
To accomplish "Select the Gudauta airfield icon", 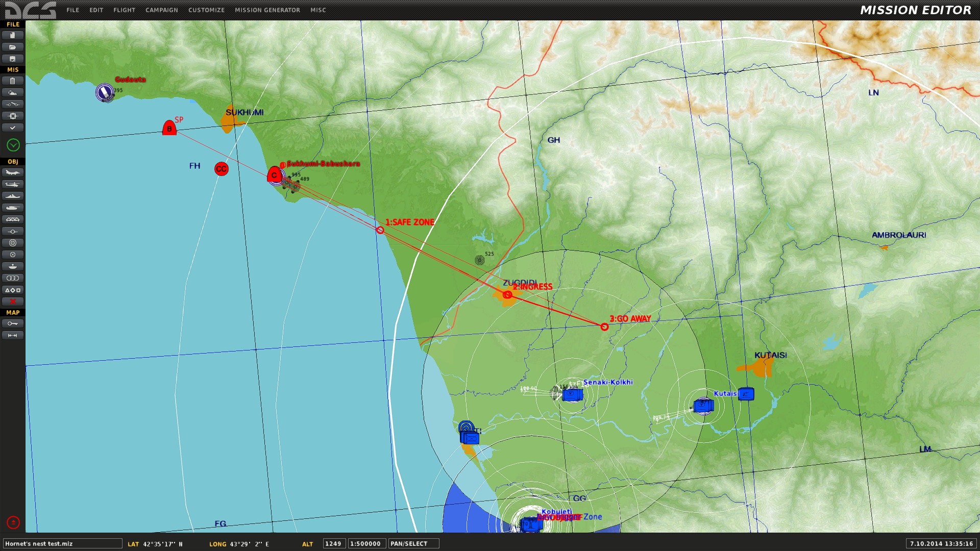I will point(105,92).
